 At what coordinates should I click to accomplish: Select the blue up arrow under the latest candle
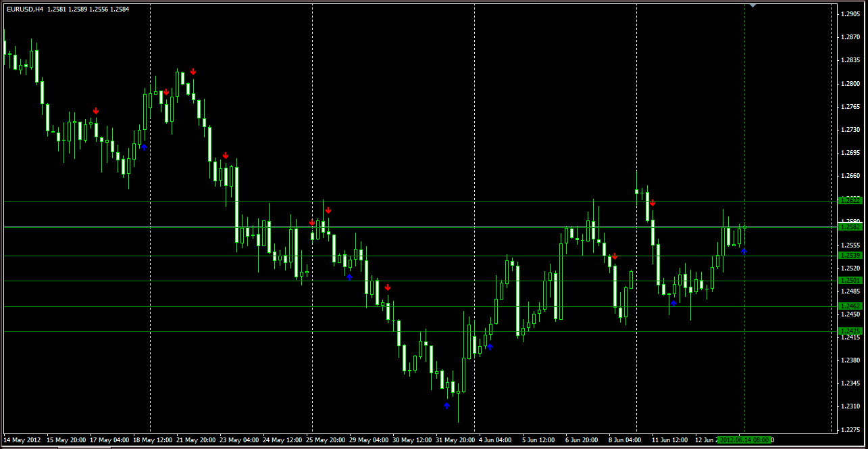[744, 252]
